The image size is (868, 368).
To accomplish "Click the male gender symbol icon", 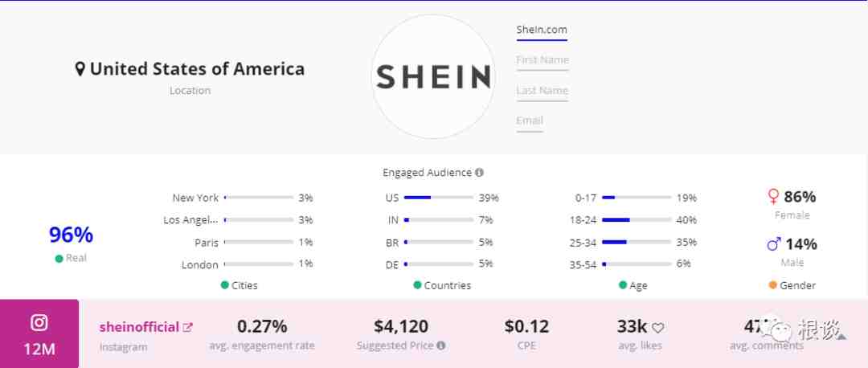I will (x=773, y=243).
